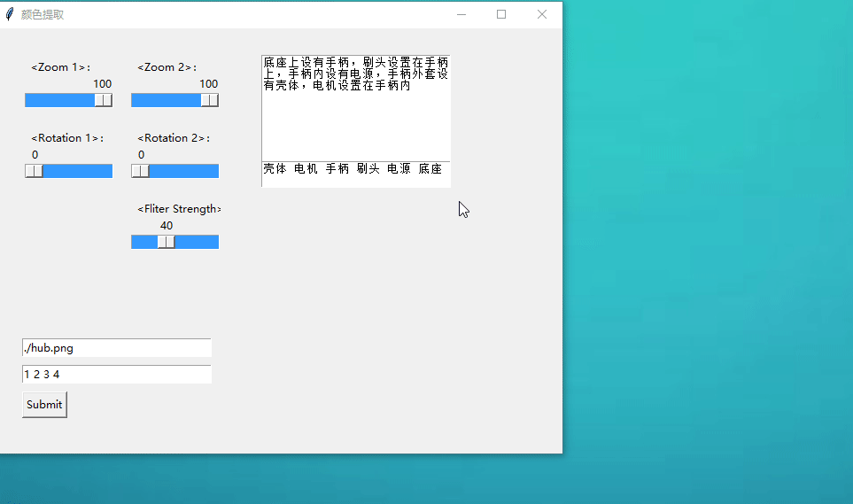
Task: Click the 颜色提取 window title text
Action: (43, 14)
